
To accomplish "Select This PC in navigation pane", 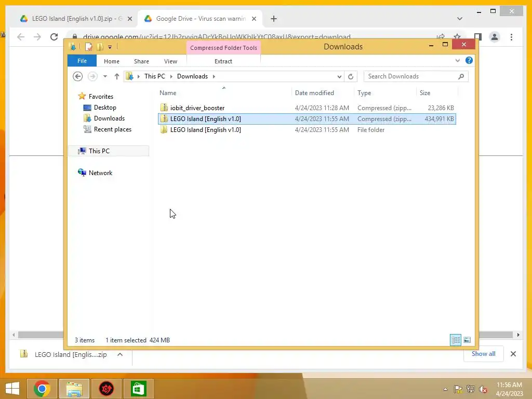I will tap(109, 151).
